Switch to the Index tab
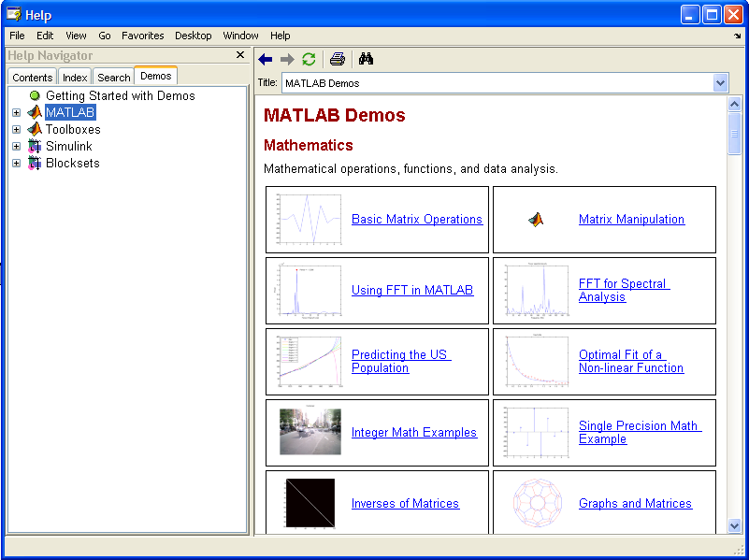This screenshot has width=749, height=560. pos(75,78)
